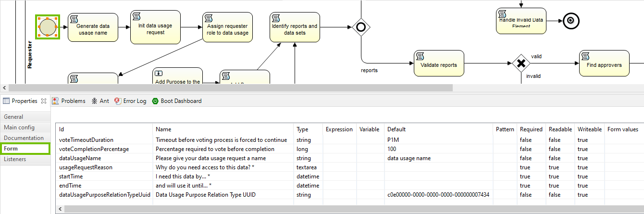Close the Properties view tab
Screen dimensions: 644x214
click(x=44, y=101)
